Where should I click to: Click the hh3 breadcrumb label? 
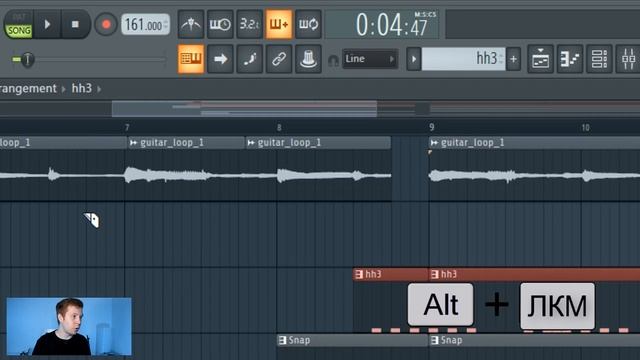coord(82,88)
